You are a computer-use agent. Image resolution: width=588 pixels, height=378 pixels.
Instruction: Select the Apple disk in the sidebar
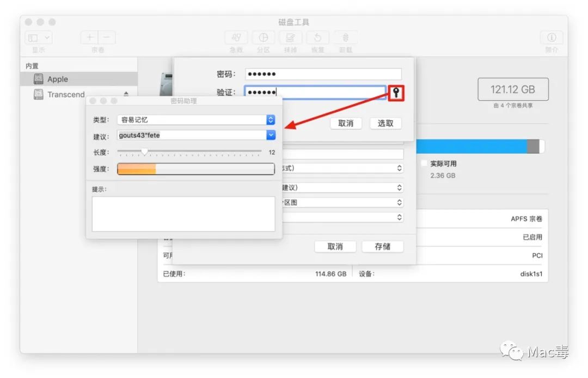click(57, 79)
